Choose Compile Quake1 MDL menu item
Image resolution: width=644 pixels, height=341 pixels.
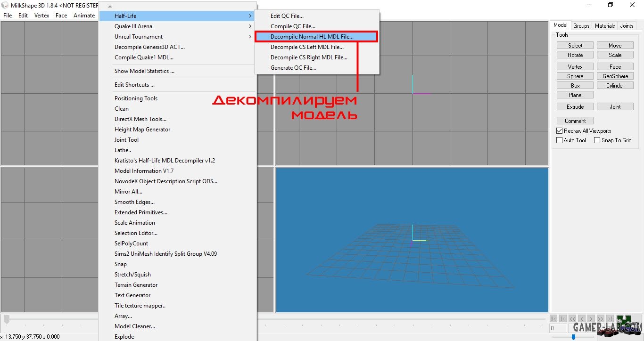tap(178, 57)
